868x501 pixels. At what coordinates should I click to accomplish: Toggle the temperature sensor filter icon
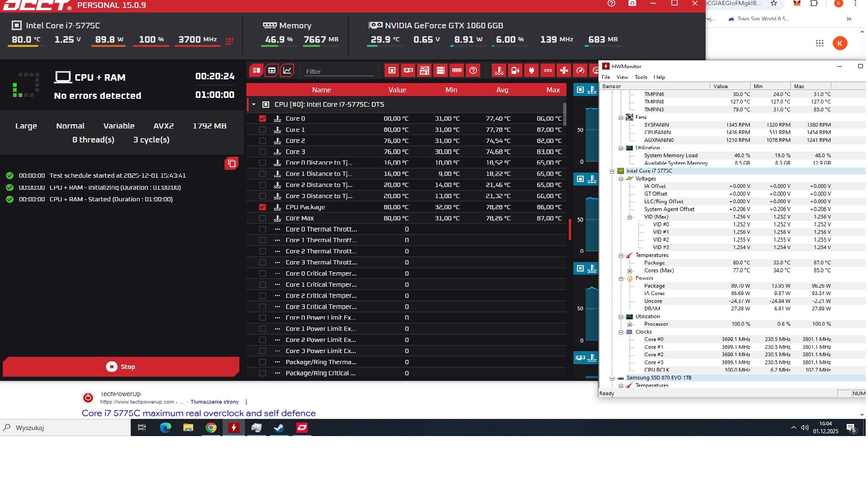(499, 71)
